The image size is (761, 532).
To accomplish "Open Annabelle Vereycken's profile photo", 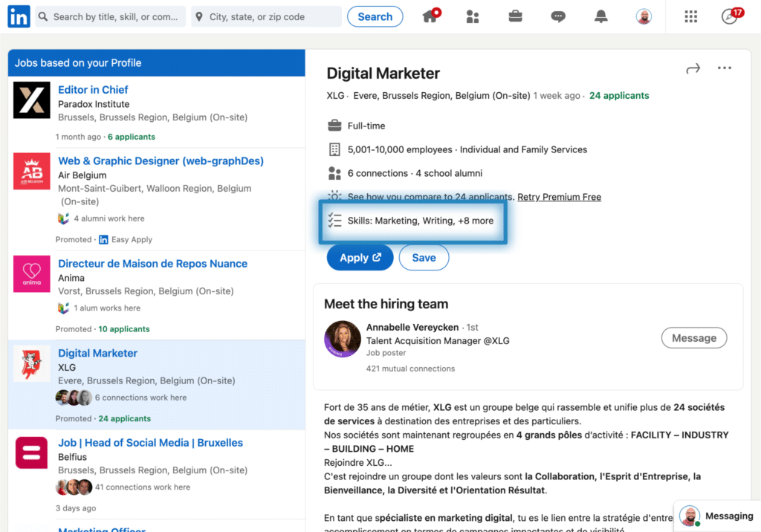I will tap(343, 340).
